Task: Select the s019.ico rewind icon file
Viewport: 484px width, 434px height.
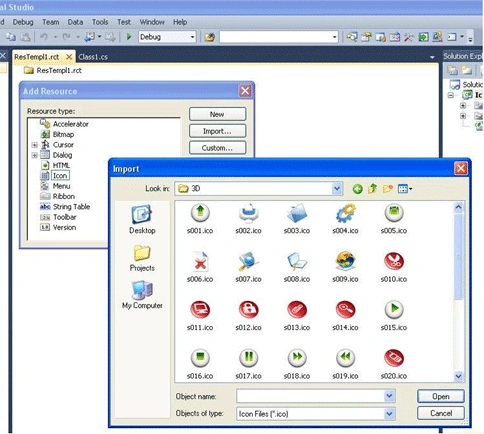Action: (345, 364)
